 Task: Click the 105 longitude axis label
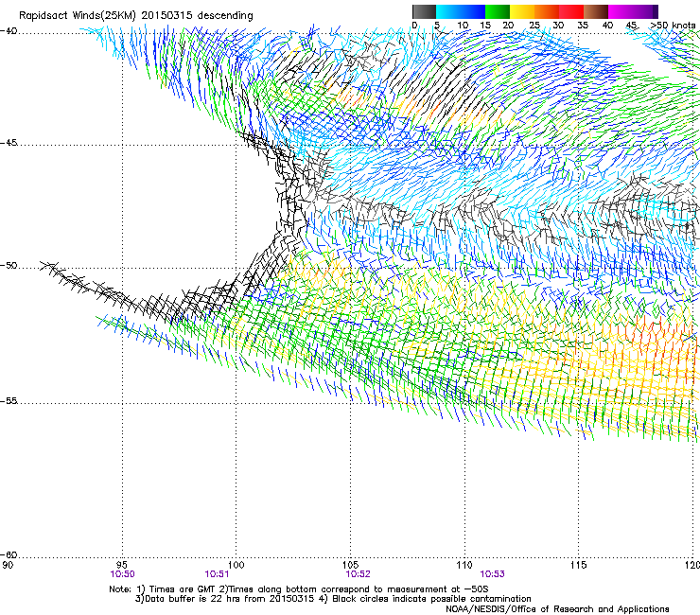[x=350, y=566]
